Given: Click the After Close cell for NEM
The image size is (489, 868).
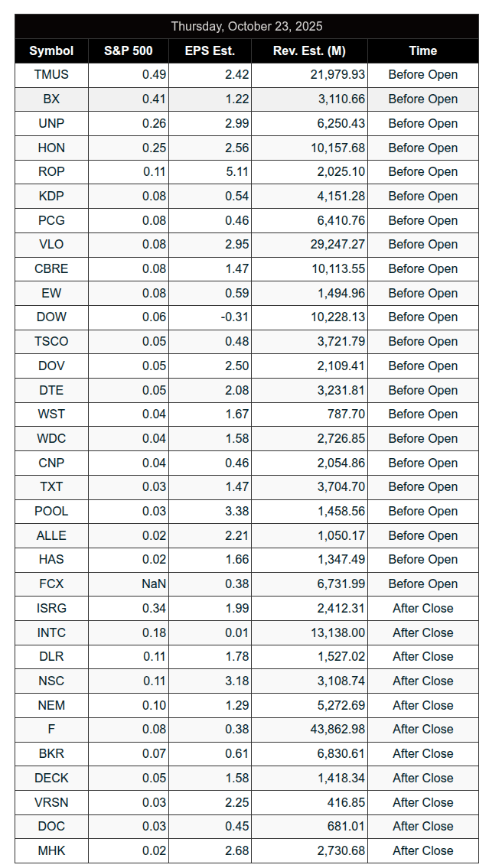Looking at the screenshot, I should [x=422, y=705].
